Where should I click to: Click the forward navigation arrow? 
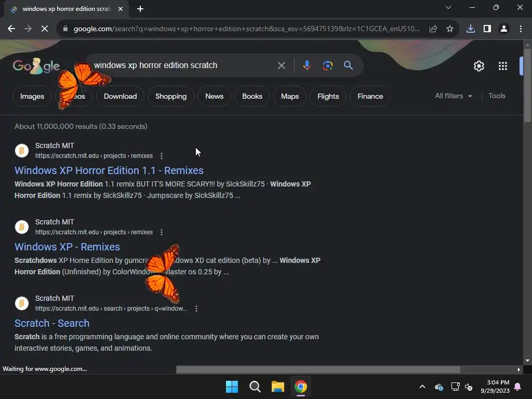click(x=28, y=29)
